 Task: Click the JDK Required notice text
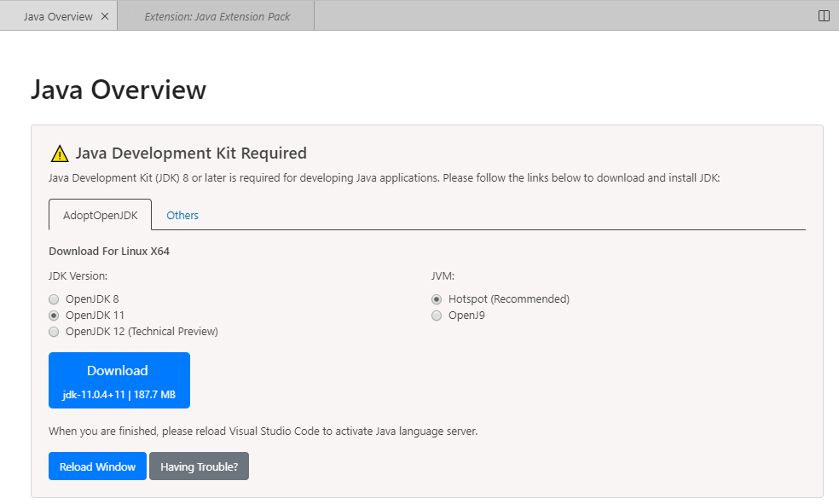[x=192, y=154]
